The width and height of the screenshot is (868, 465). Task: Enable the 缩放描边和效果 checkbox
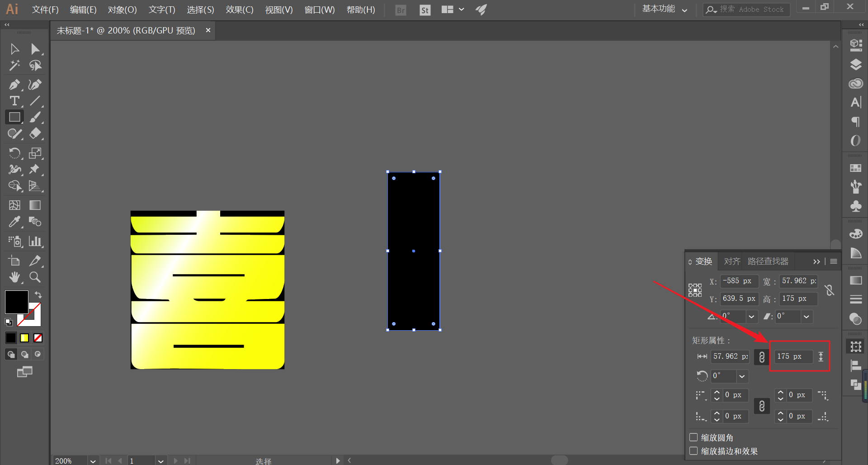(x=693, y=451)
